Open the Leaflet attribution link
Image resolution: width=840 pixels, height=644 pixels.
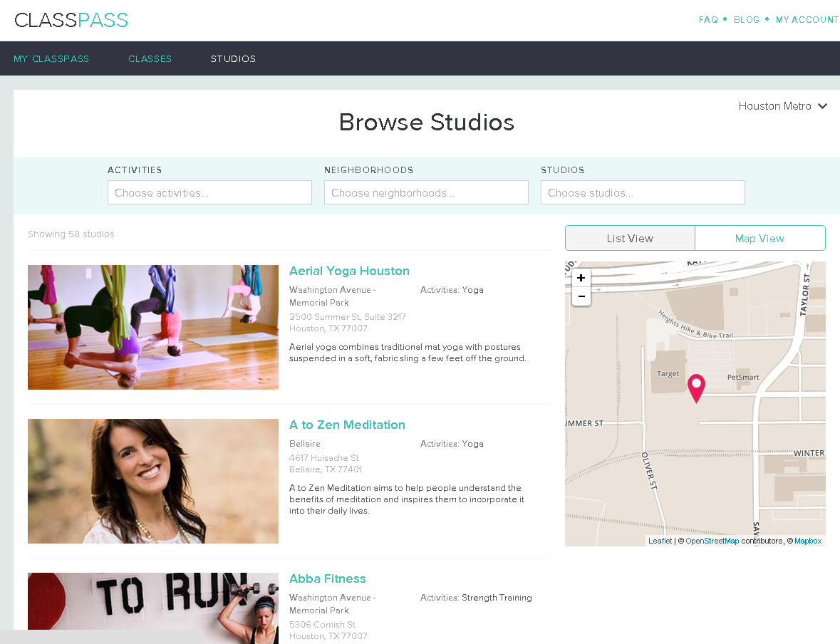(660, 541)
